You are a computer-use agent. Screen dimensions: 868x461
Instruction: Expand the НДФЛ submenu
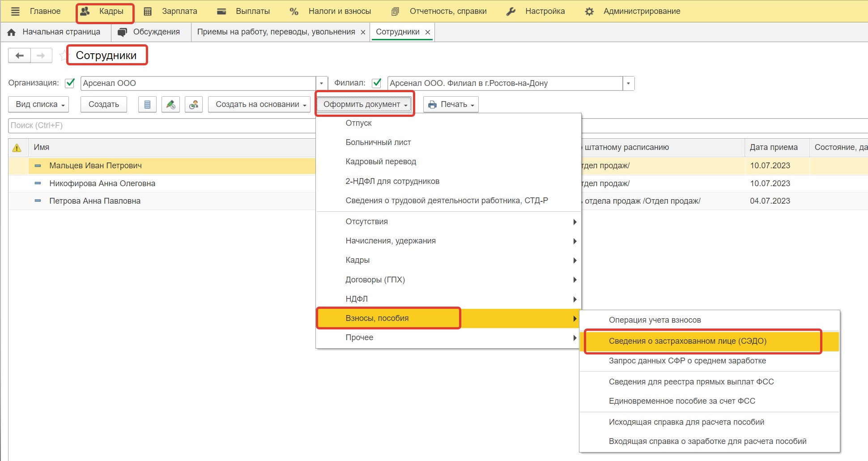pyautogui.click(x=448, y=299)
